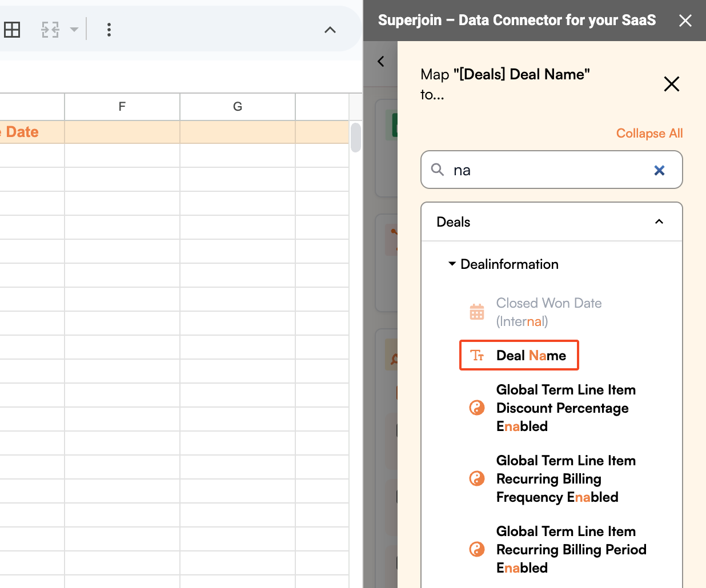The image size is (706, 588).
Task: Select the Closed Won Date (Internal) field
Action: pos(548,312)
